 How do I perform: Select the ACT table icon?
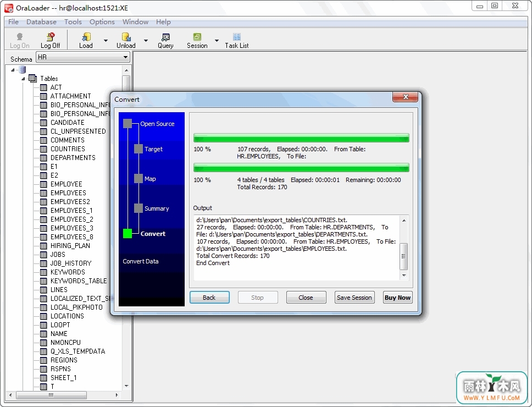pyautogui.click(x=43, y=87)
